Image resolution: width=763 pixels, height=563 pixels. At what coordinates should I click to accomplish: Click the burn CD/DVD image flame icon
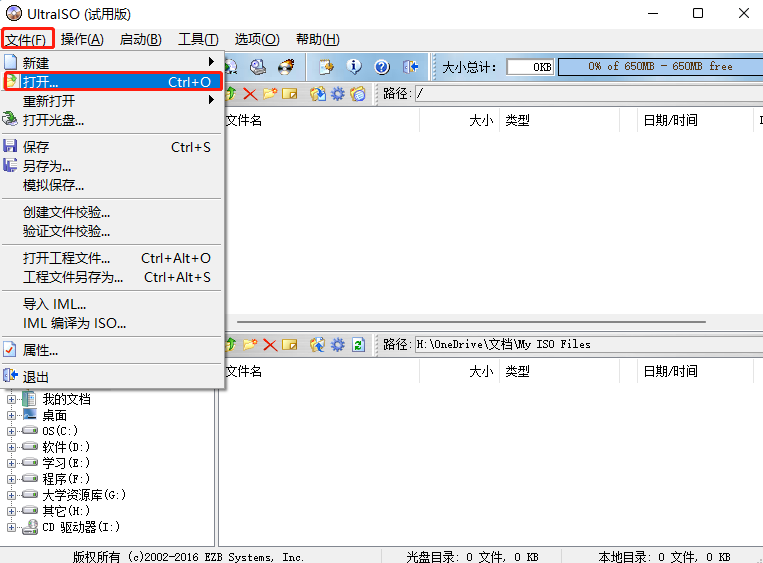point(286,67)
